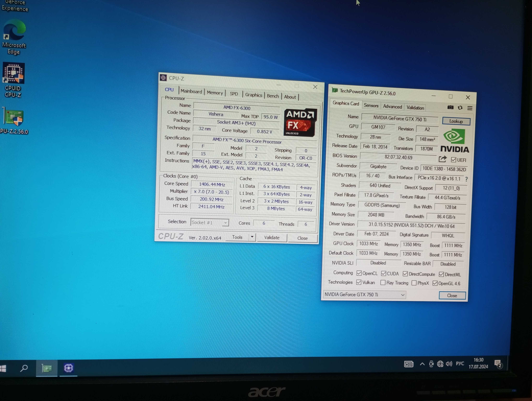The image size is (532, 401).
Task: Click the taskbar clock showing 16:30
Action: pos(478,363)
